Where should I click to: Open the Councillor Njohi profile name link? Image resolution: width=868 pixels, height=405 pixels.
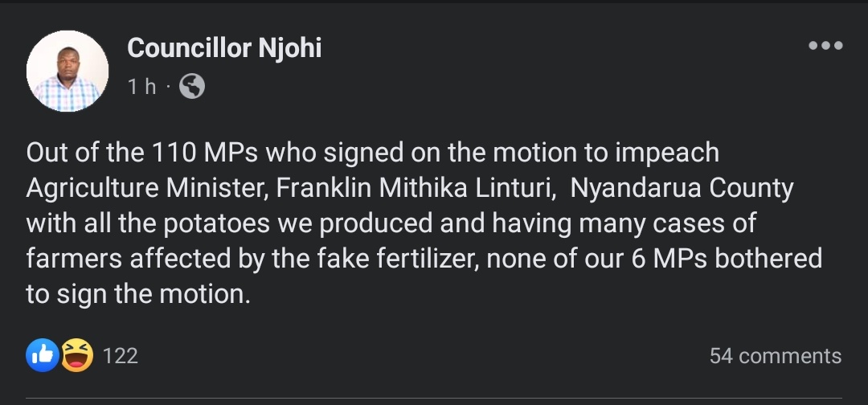click(224, 48)
